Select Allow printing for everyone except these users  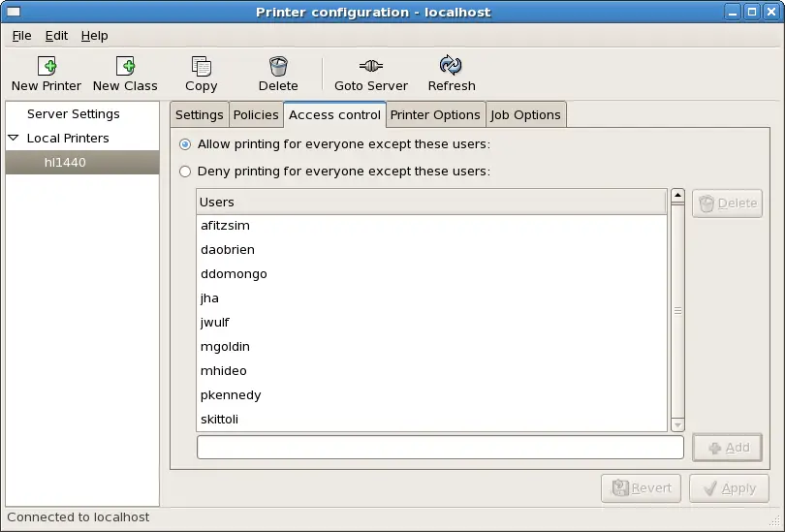coord(185,144)
